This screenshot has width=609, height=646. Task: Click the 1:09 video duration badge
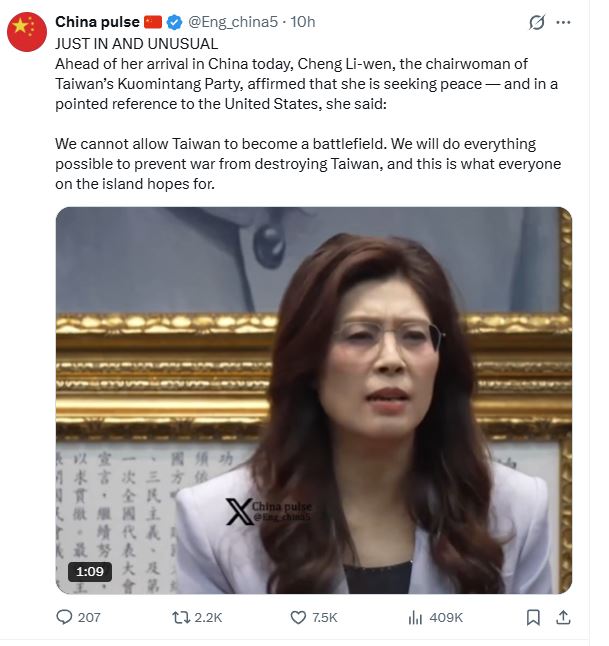[x=89, y=571]
